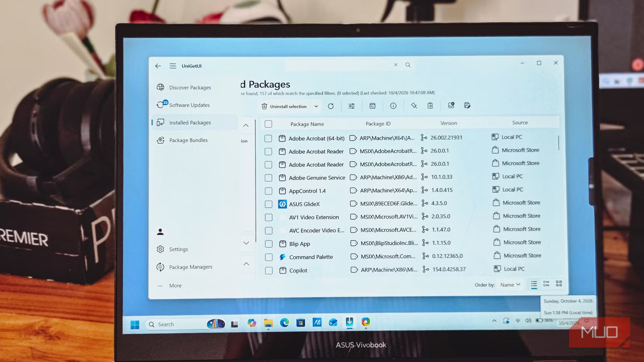
Task: Click the clipboard icon in toolbar
Action: click(x=430, y=105)
